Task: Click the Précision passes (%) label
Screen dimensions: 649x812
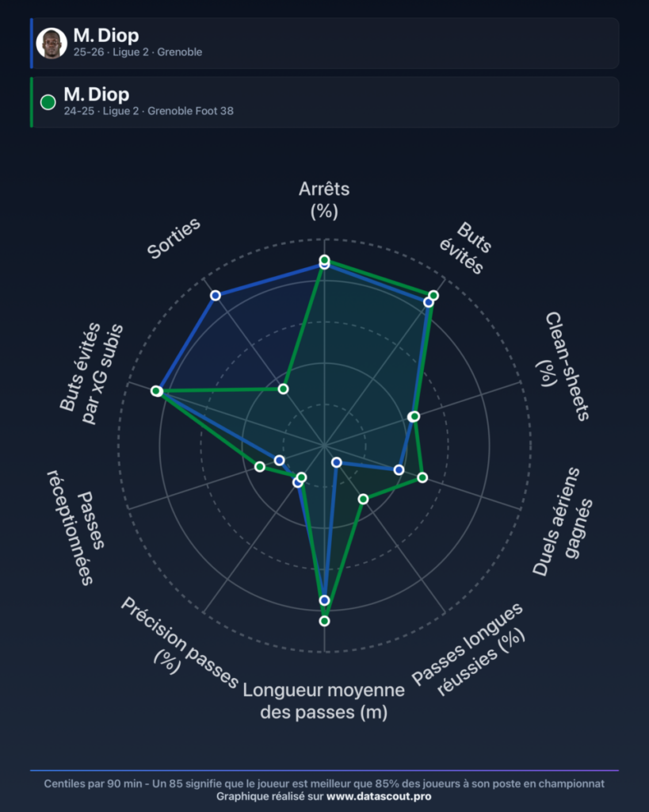Action: (x=179, y=642)
